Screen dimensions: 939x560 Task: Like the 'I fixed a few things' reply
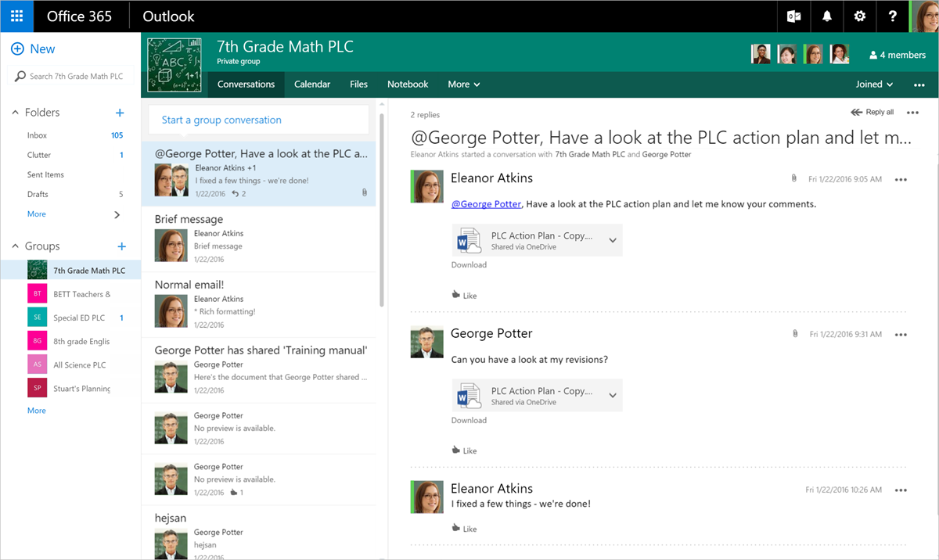(465, 528)
